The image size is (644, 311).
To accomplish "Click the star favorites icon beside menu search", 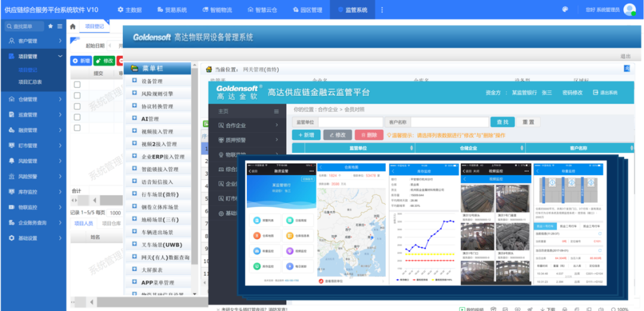I will (x=51, y=26).
